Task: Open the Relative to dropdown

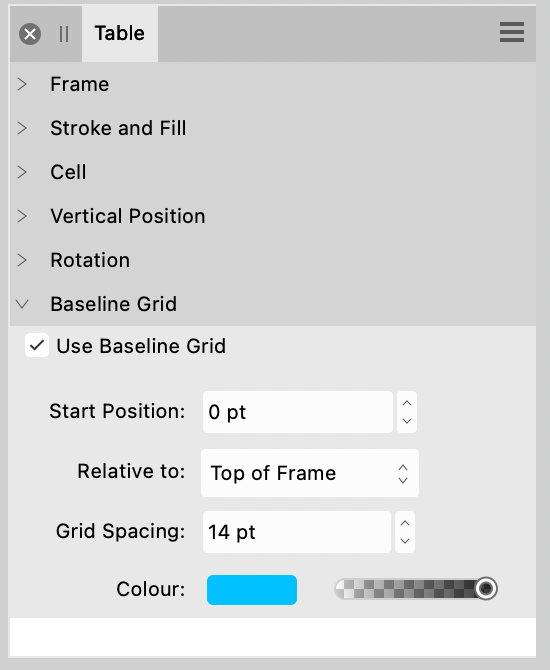Action: 310,473
